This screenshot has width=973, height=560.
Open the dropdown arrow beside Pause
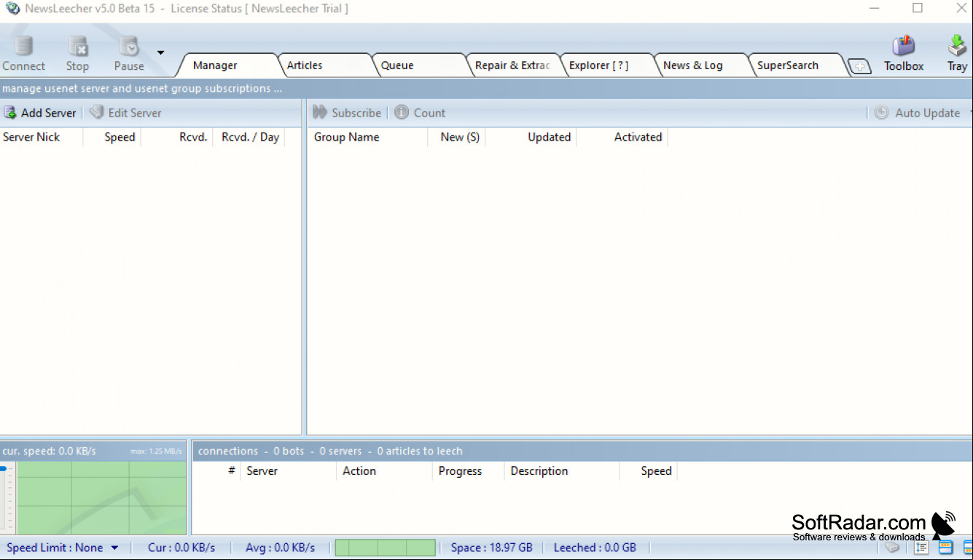[x=160, y=52]
